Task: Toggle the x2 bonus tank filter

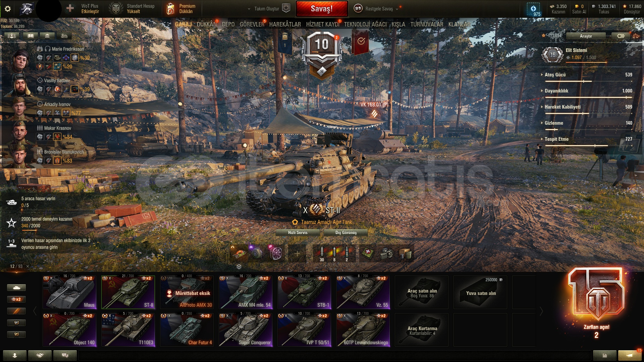Action: click(x=16, y=299)
